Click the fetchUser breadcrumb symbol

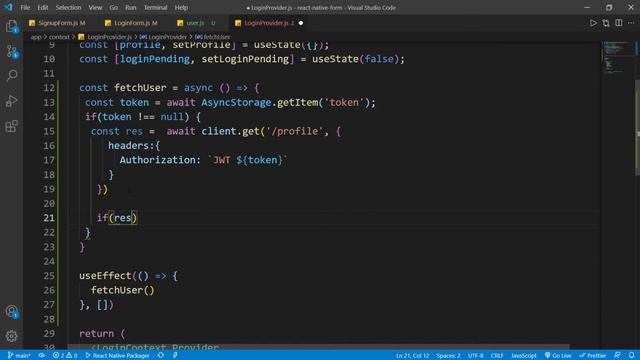tap(213, 37)
